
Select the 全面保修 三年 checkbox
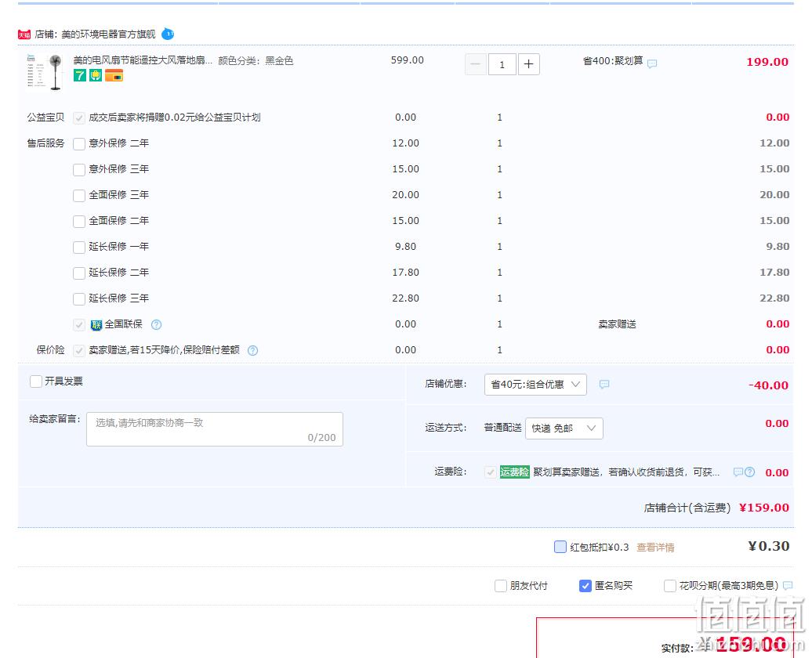coord(79,196)
